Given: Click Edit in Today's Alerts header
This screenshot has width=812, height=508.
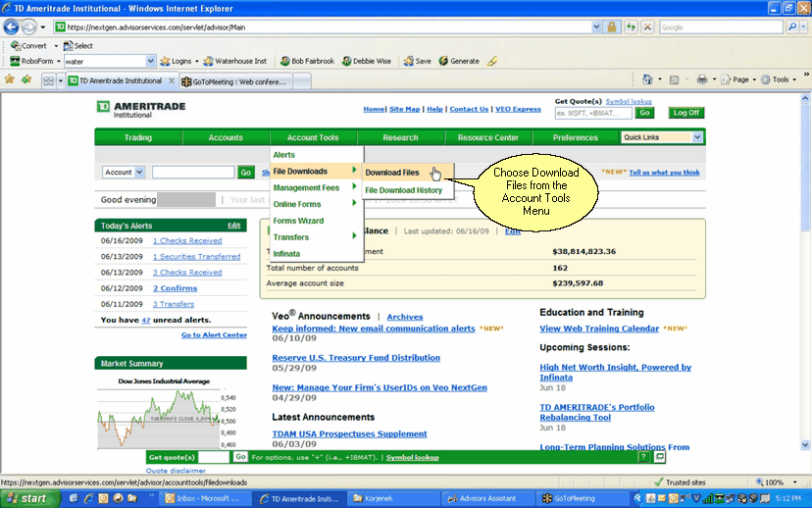Looking at the screenshot, I should [x=234, y=226].
